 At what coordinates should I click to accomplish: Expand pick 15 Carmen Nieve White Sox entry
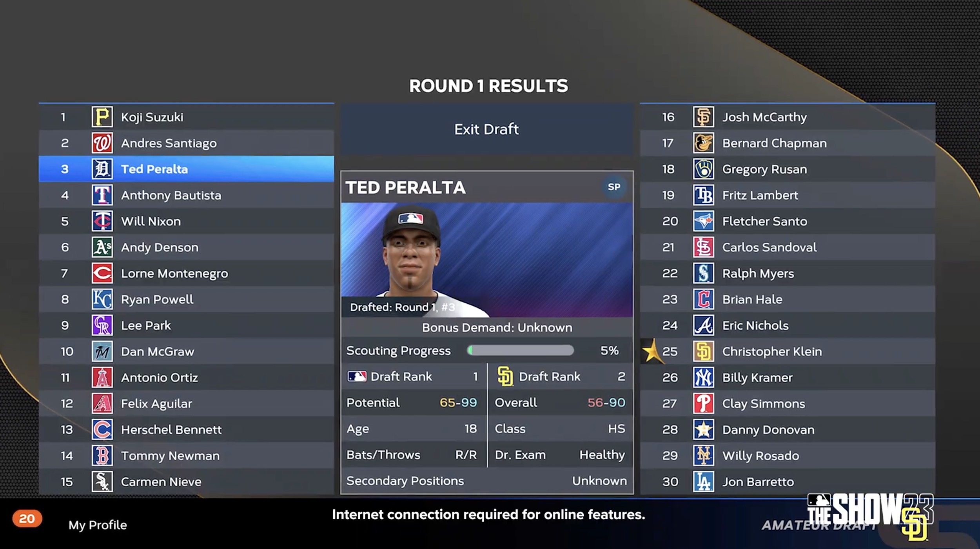coord(186,482)
